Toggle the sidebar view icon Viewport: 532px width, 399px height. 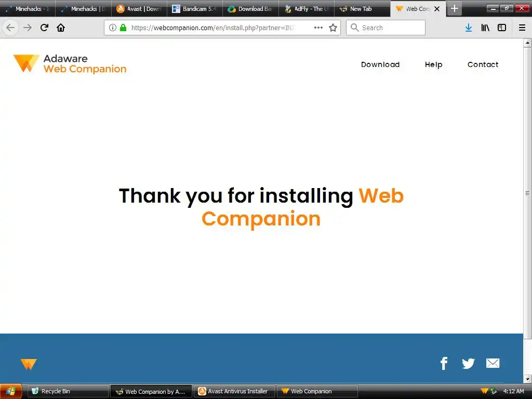502,28
